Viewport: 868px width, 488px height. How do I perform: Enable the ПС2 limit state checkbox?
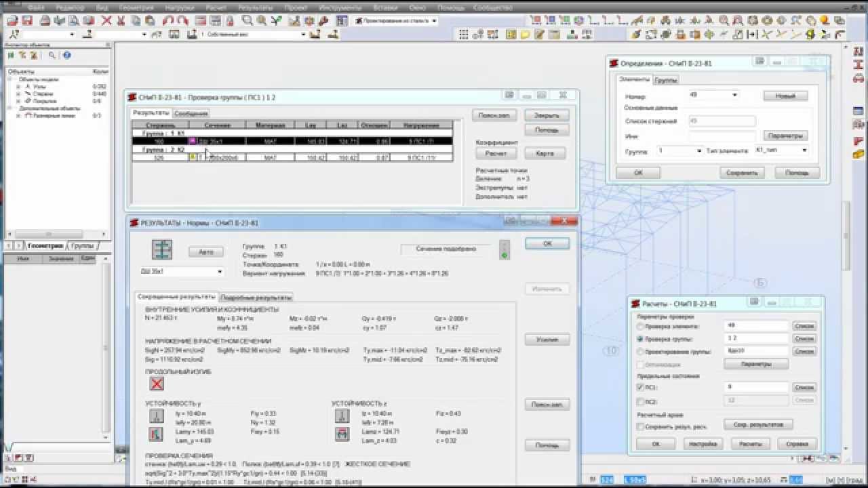click(x=641, y=401)
